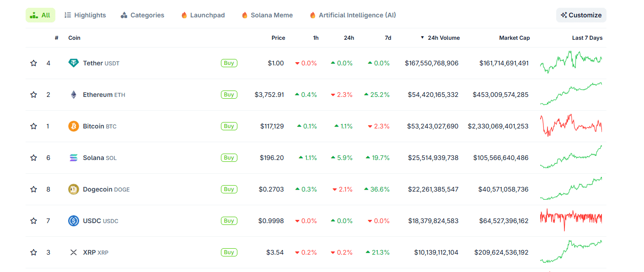Open the Artificial Intelligence (AI) tab
This screenshot has height=272, width=644.
(353, 15)
